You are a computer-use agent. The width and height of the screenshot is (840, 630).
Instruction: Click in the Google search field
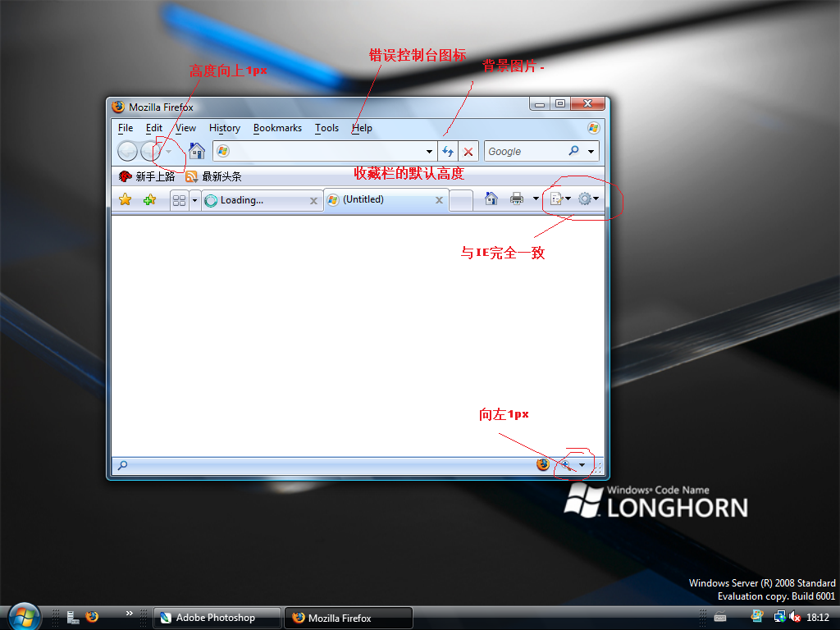coord(525,152)
